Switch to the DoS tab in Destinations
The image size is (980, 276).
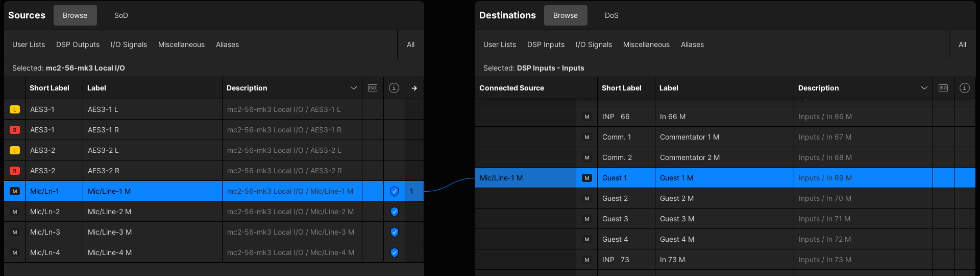click(611, 15)
